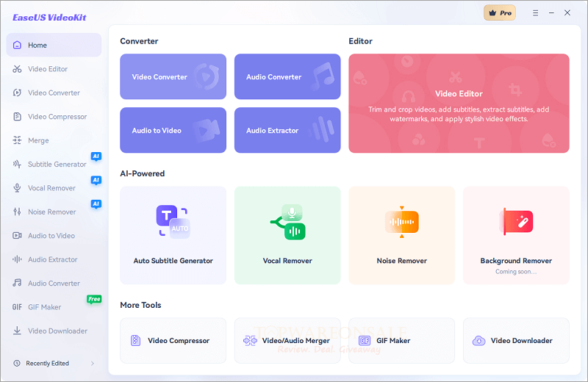Click Video Compressor text under More Tools
588x382 pixels.
[179, 341]
